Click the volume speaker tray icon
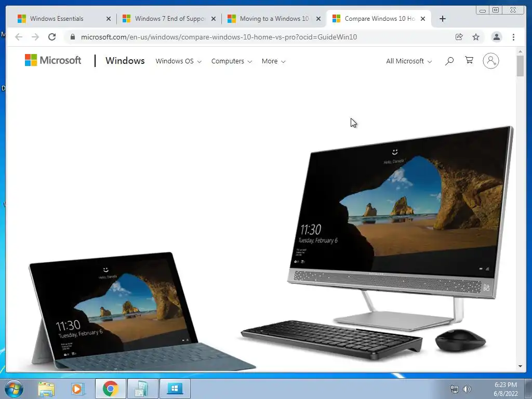 pos(467,389)
